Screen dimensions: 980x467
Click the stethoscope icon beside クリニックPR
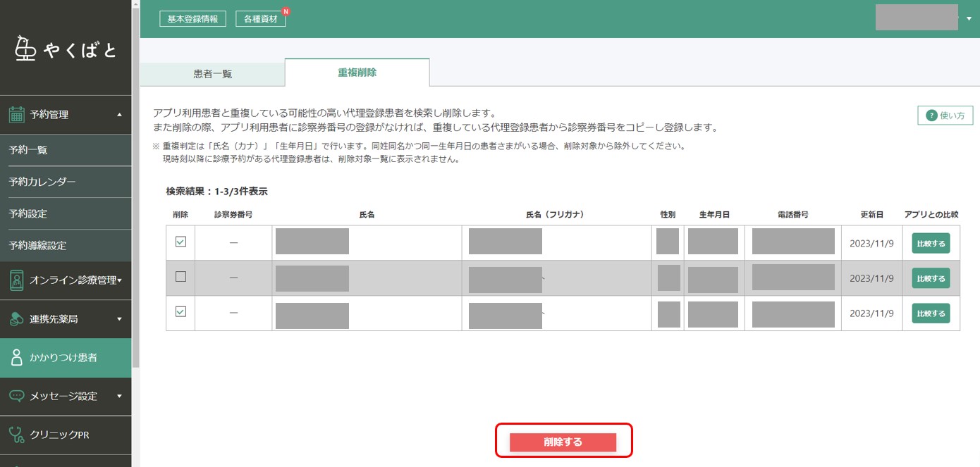pyautogui.click(x=17, y=435)
